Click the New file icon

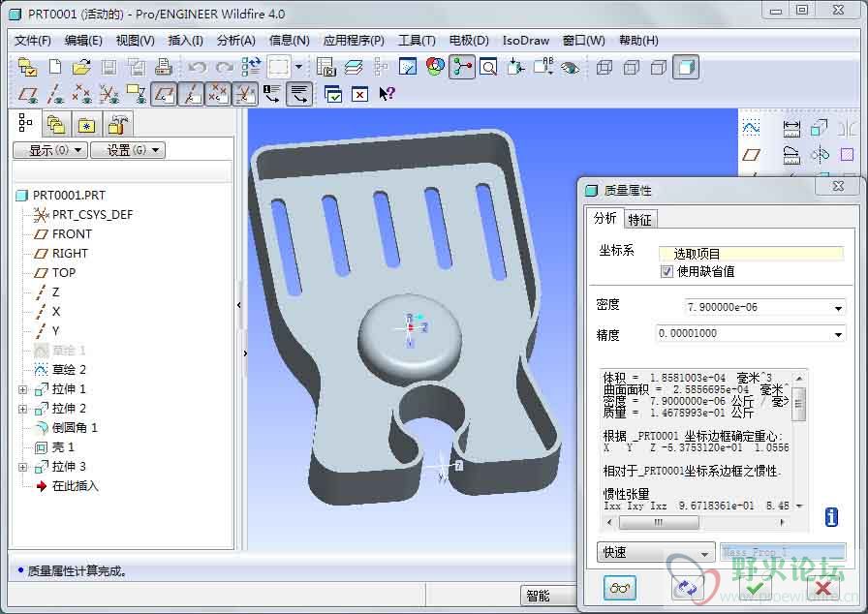point(55,68)
